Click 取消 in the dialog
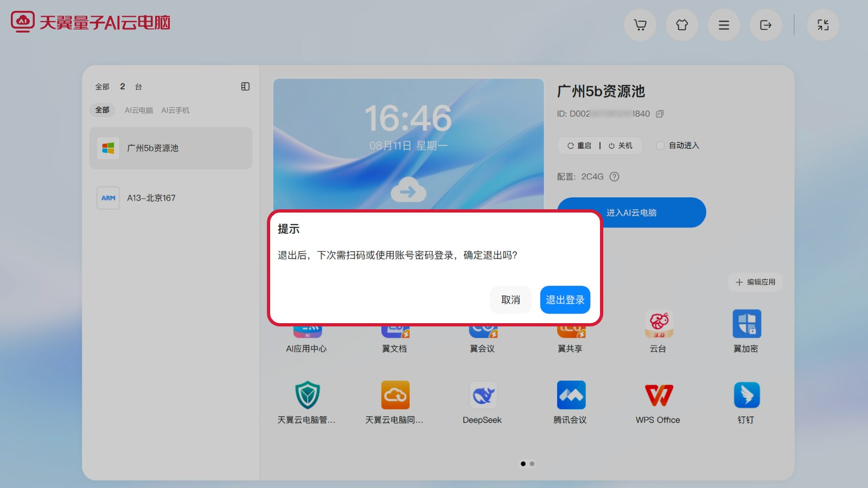This screenshot has width=868, height=488. [510, 300]
